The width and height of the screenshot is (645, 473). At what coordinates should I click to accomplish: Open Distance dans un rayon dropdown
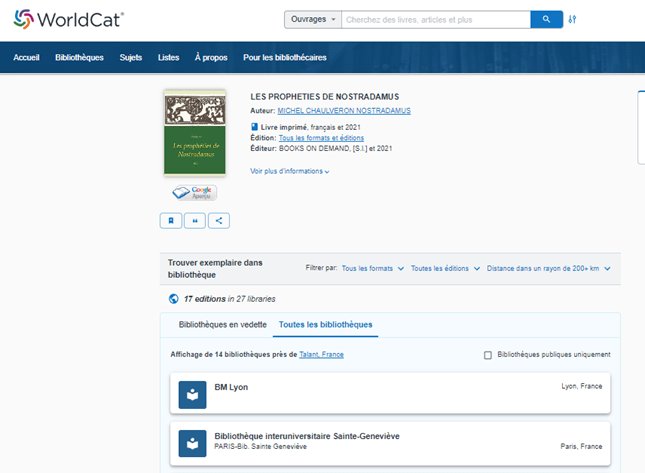[548, 269]
